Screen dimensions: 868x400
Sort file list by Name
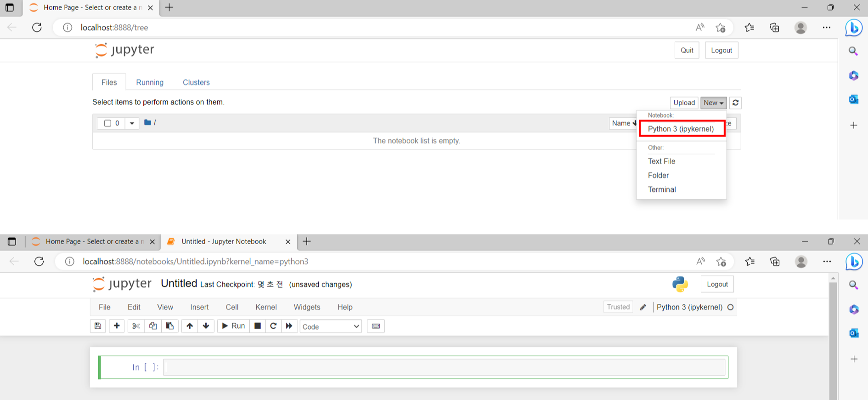pos(623,123)
